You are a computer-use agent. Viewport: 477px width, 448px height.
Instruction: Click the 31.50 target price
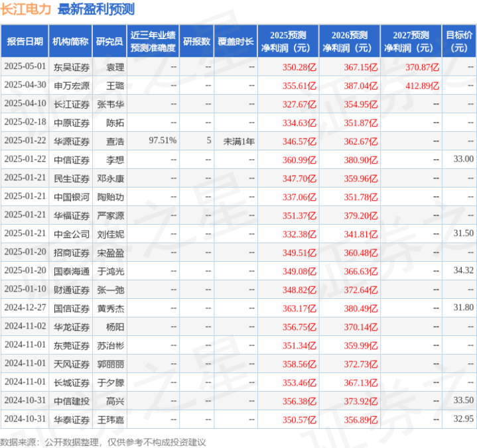pos(463,233)
